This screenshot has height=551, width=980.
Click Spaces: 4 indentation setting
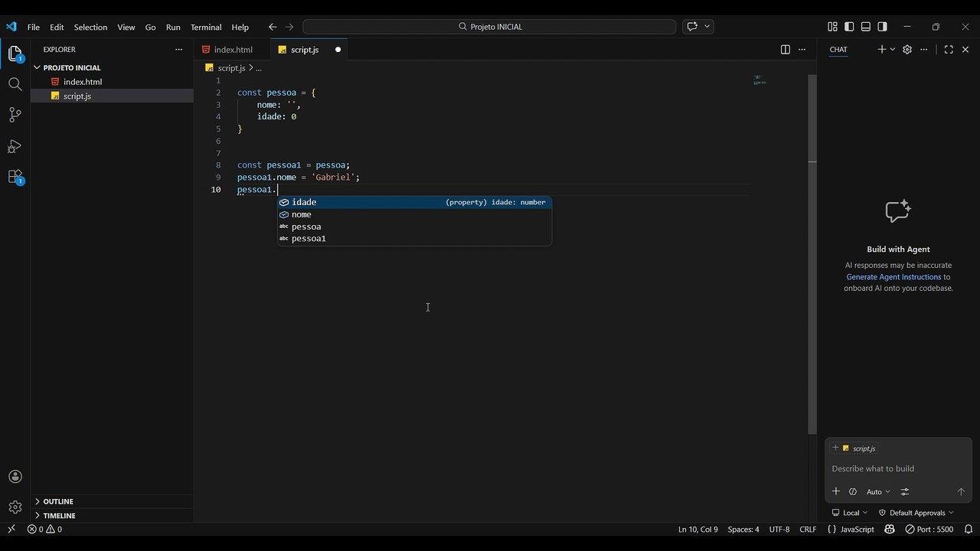click(x=743, y=530)
